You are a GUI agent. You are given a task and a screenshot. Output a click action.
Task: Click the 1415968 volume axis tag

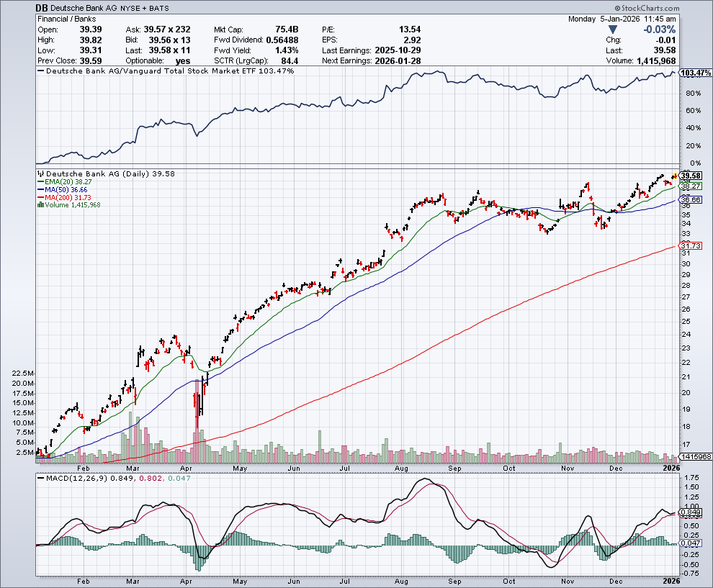click(x=694, y=458)
